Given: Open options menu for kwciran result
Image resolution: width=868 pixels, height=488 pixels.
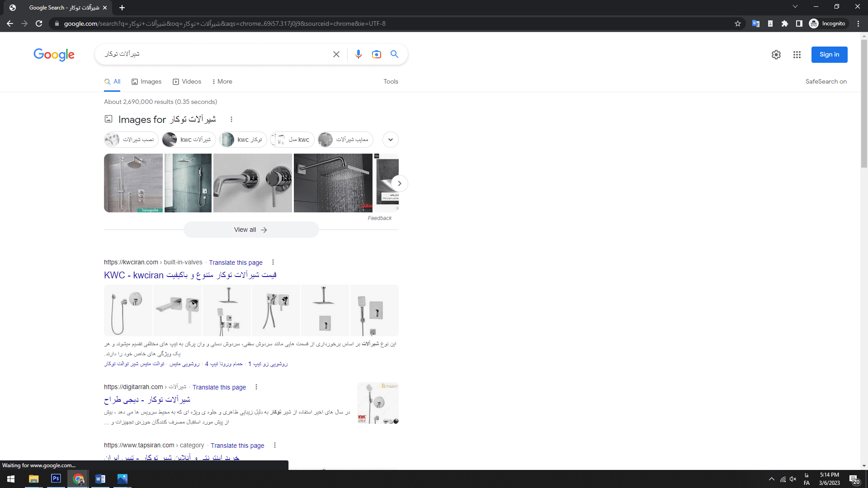Looking at the screenshot, I should [x=273, y=263].
